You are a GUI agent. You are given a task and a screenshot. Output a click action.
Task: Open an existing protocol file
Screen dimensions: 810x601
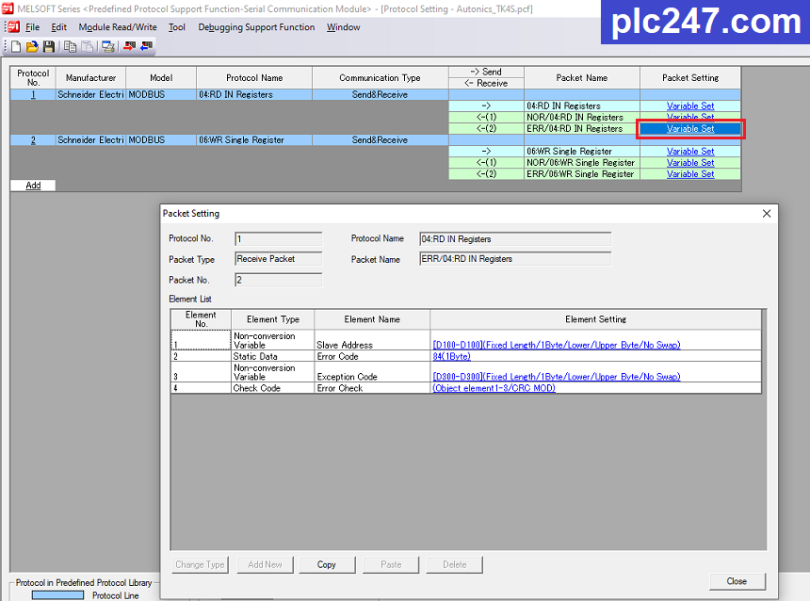[31, 48]
